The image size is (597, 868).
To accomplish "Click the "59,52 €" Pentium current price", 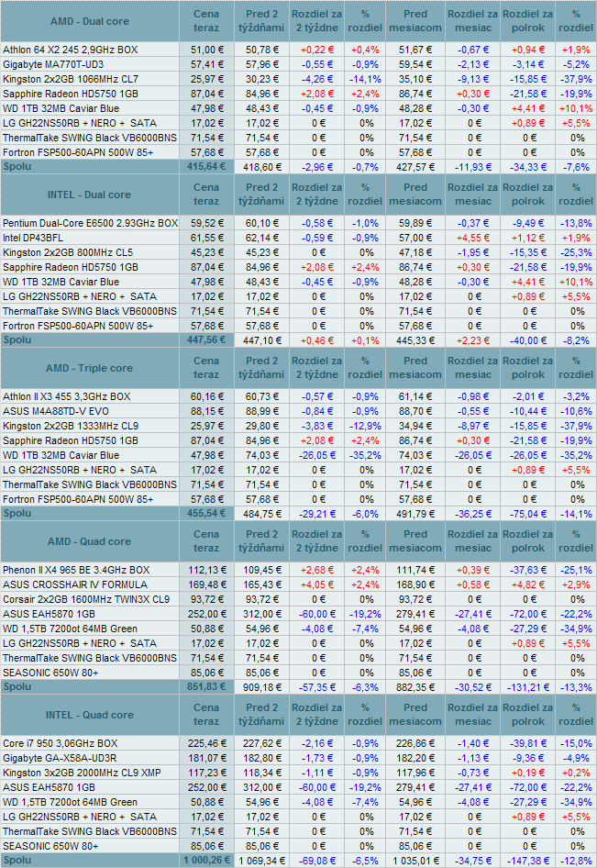I will pyautogui.click(x=207, y=223).
